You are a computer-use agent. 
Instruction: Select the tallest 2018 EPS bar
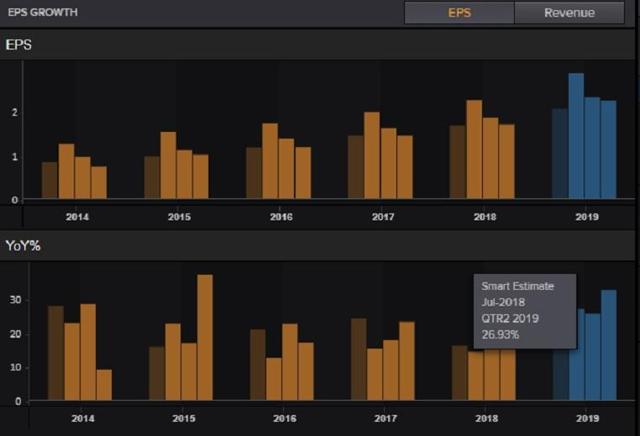click(x=474, y=149)
